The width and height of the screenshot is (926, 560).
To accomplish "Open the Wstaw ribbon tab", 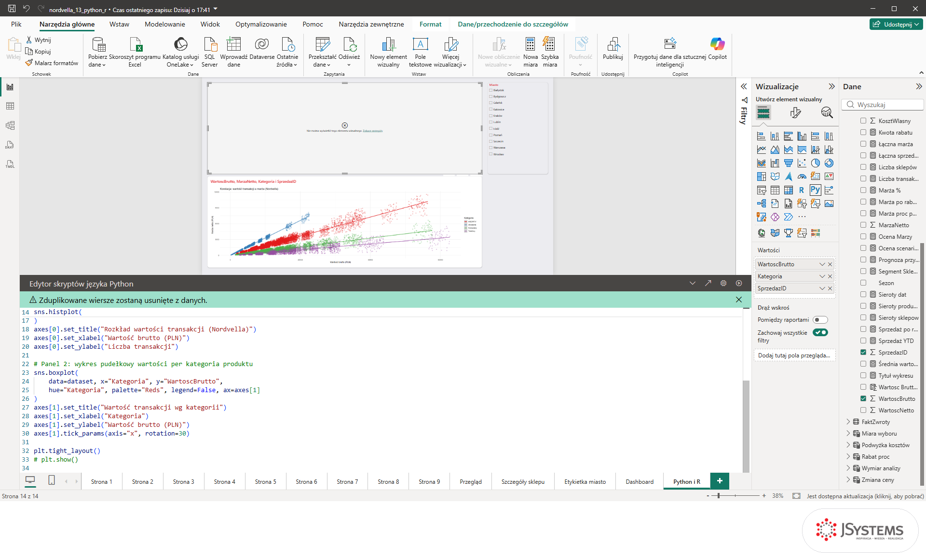I will pyautogui.click(x=119, y=24).
